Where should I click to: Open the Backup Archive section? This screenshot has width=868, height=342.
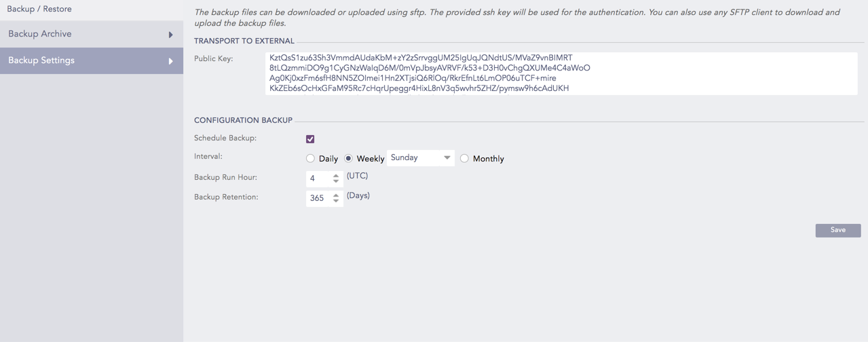(41, 34)
